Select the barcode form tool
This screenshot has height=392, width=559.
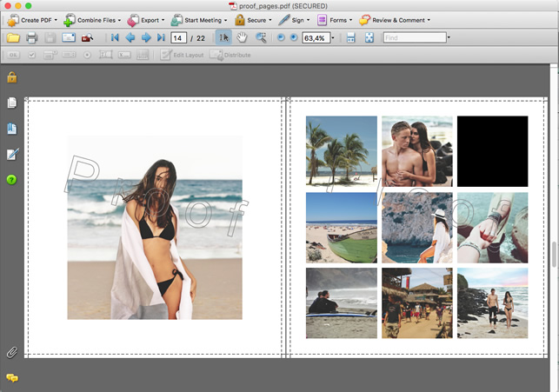pos(143,55)
